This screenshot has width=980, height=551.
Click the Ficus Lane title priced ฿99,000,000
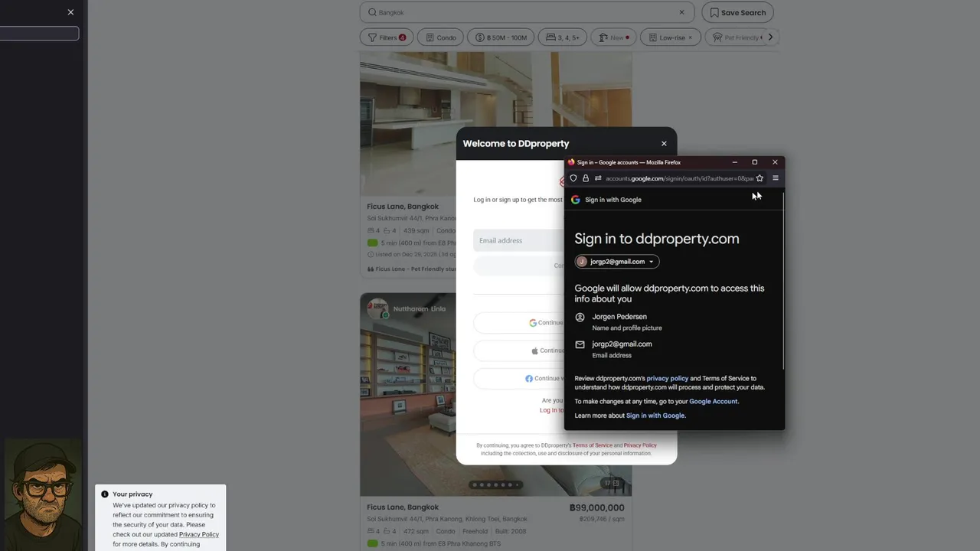(403, 507)
